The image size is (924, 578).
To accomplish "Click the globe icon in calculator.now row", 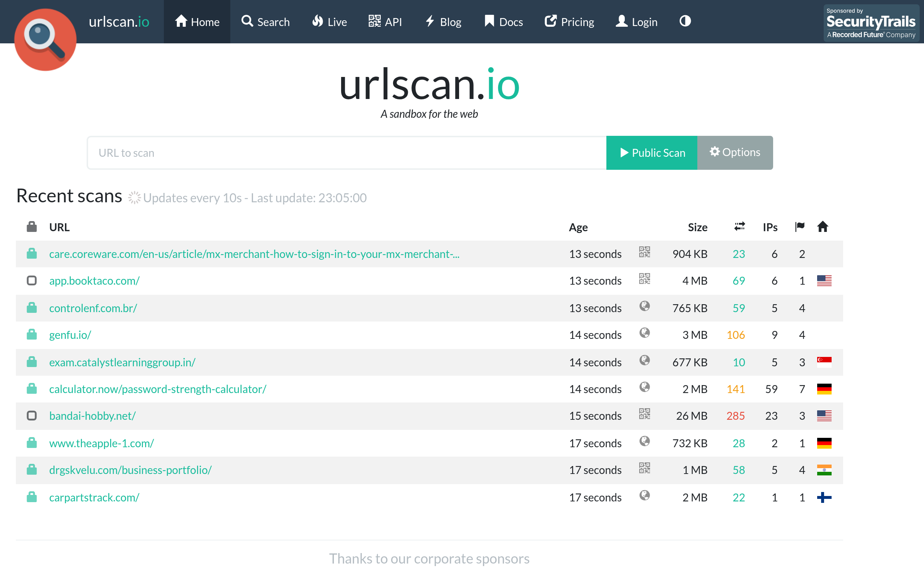I will 645,387.
